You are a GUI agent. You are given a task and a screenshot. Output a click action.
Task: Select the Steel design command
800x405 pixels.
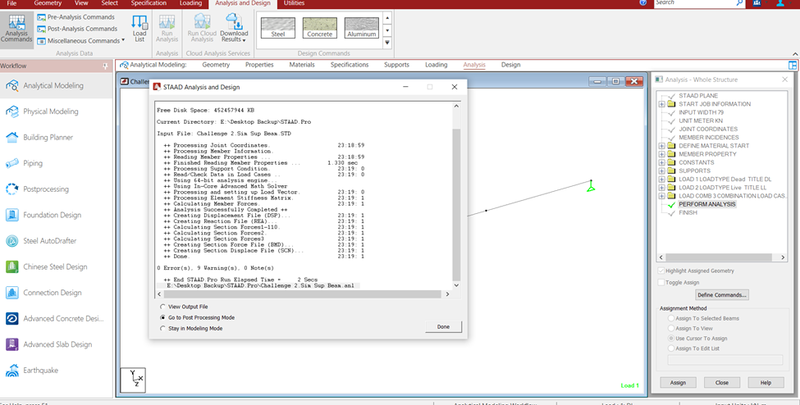click(x=278, y=28)
